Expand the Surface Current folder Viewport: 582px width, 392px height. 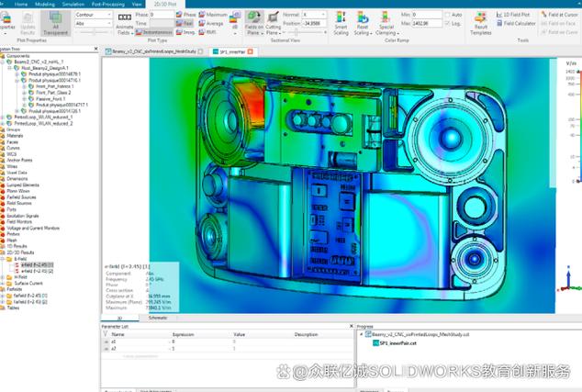click(x=2, y=284)
